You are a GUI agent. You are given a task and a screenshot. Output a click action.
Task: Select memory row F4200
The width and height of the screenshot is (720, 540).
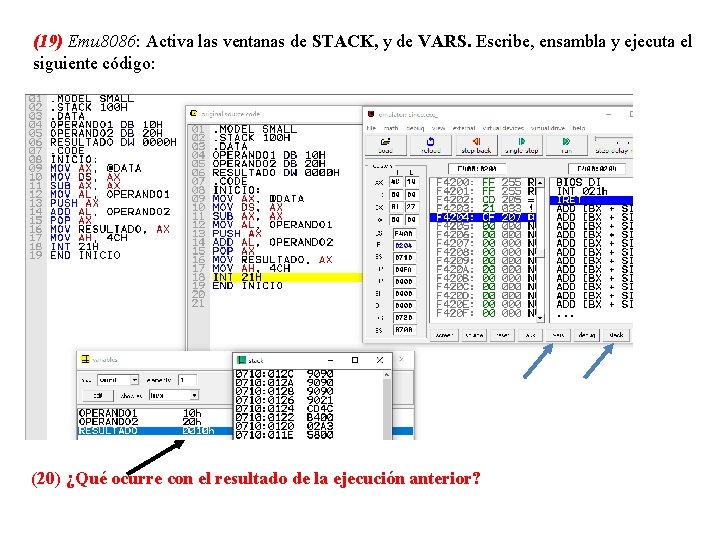click(x=483, y=182)
